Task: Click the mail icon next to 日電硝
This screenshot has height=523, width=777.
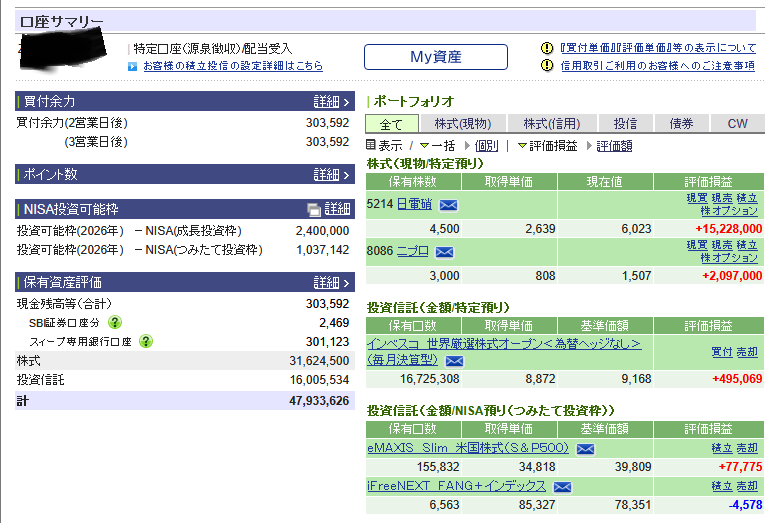Action: 448,205
